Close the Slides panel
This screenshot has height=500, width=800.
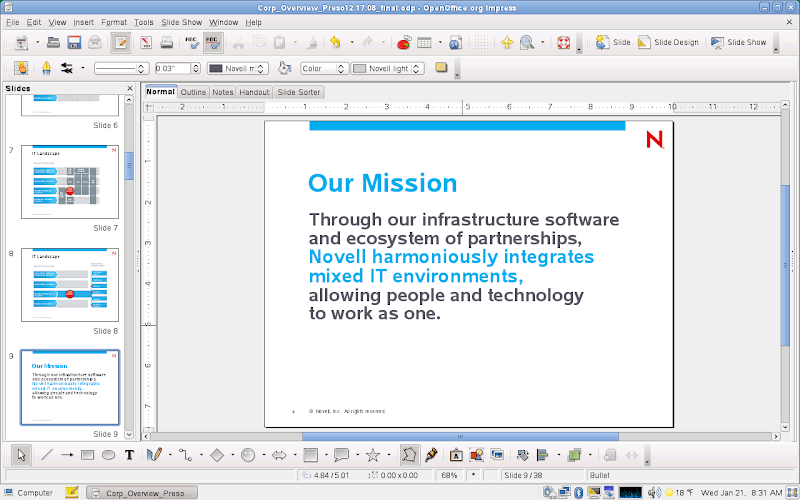pos(130,88)
